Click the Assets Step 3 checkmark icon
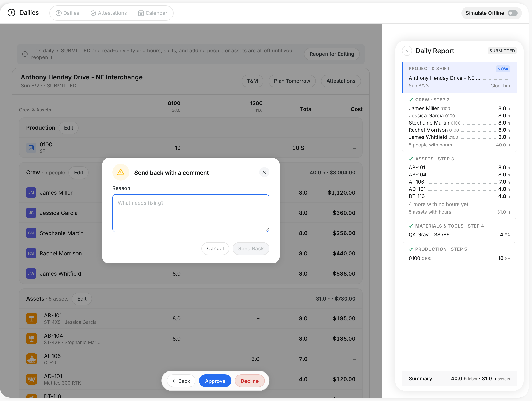The width and height of the screenshot is (532, 401). (411, 159)
